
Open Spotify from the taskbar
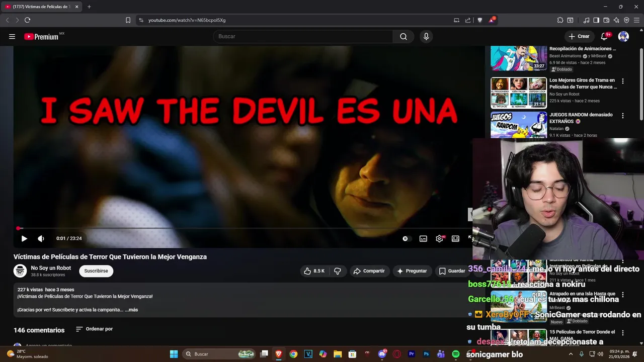tap(455, 354)
